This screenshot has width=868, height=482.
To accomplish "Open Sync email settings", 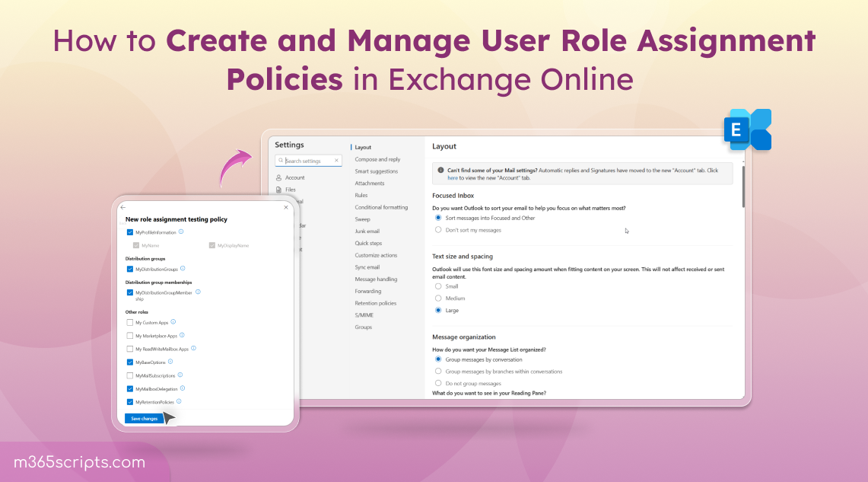I will click(367, 267).
